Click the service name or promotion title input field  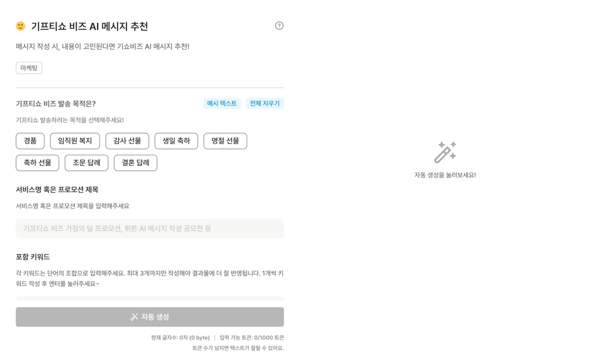click(x=149, y=228)
